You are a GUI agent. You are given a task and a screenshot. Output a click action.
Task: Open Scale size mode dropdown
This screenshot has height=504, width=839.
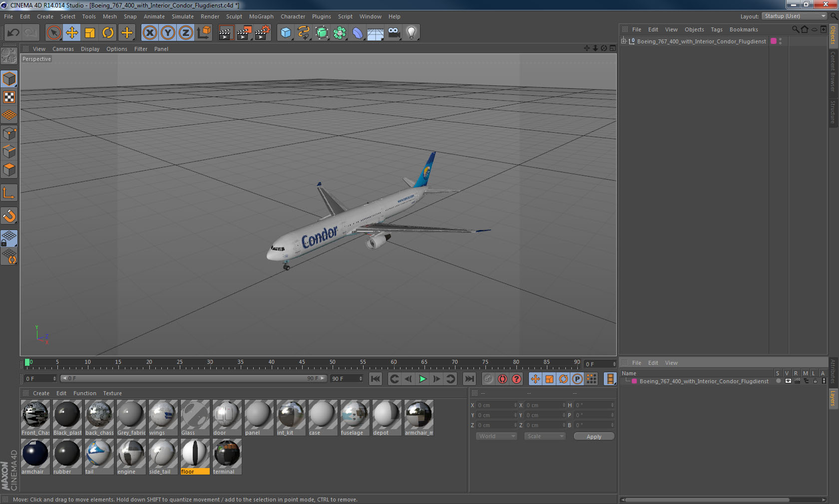[x=544, y=436]
